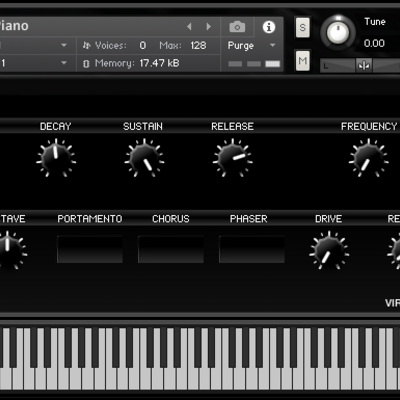Click the Tune value 0.00
The image size is (400, 400).
click(374, 43)
